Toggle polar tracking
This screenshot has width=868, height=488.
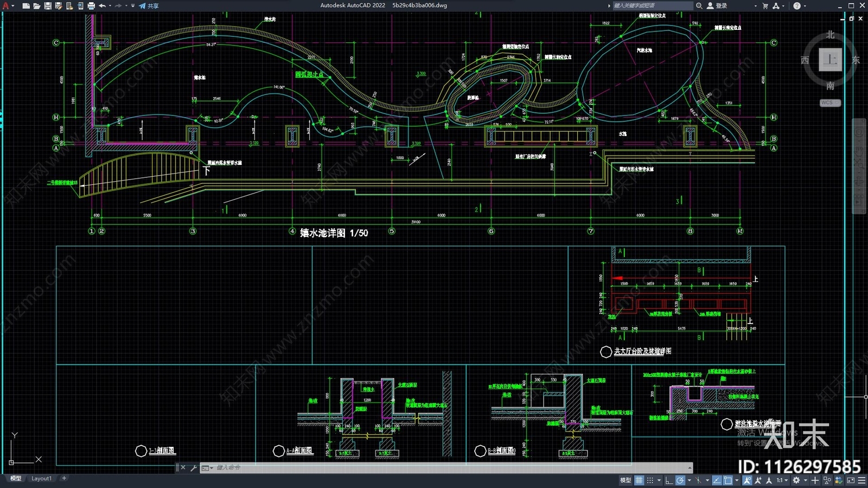pos(680,480)
